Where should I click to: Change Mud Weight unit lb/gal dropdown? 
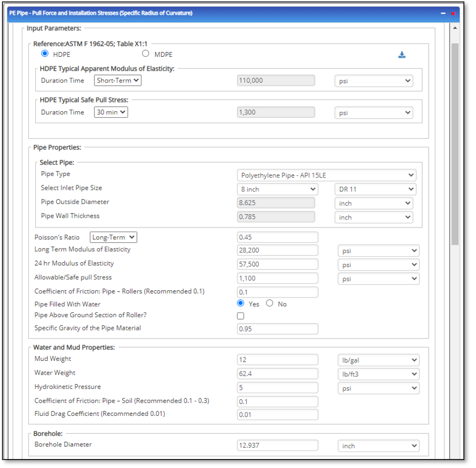pyautogui.click(x=378, y=360)
